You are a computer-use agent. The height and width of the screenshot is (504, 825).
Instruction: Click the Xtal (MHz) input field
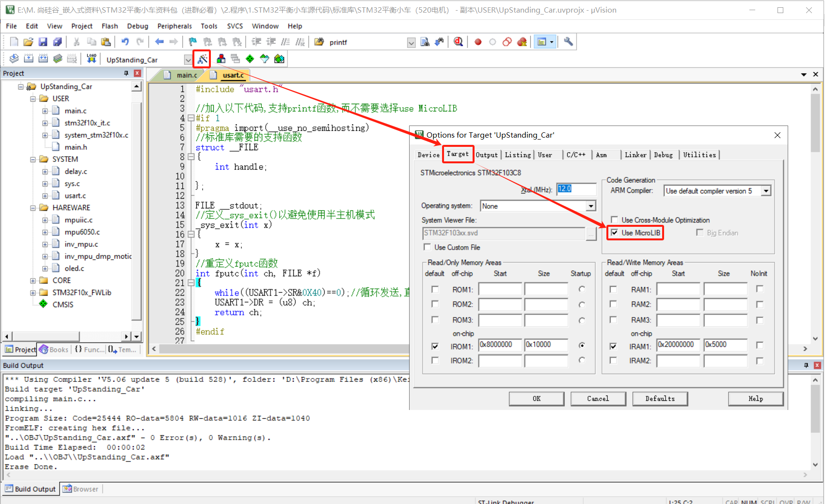coord(576,189)
